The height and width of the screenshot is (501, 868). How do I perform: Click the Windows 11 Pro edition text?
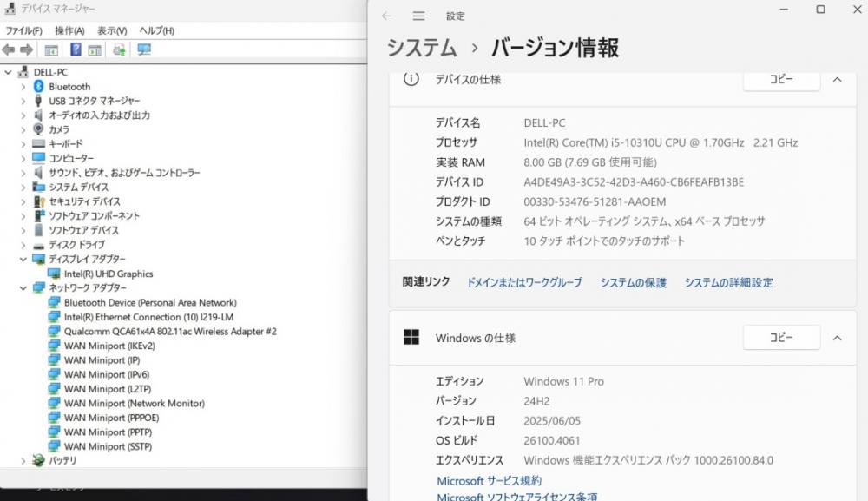coord(563,381)
